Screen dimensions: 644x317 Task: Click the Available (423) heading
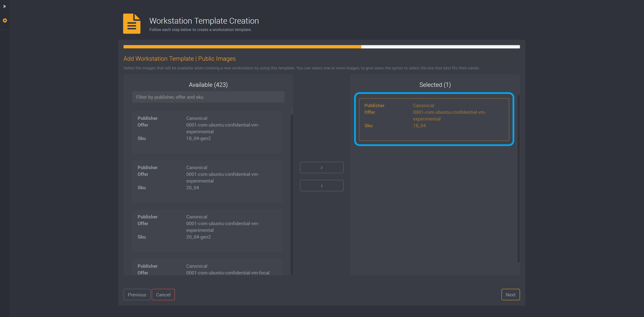click(x=208, y=85)
